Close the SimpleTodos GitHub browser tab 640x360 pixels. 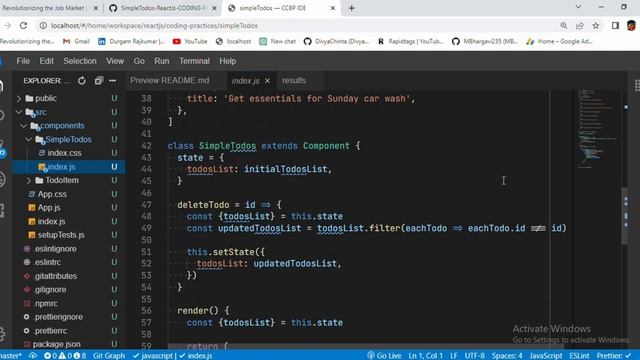(x=214, y=8)
